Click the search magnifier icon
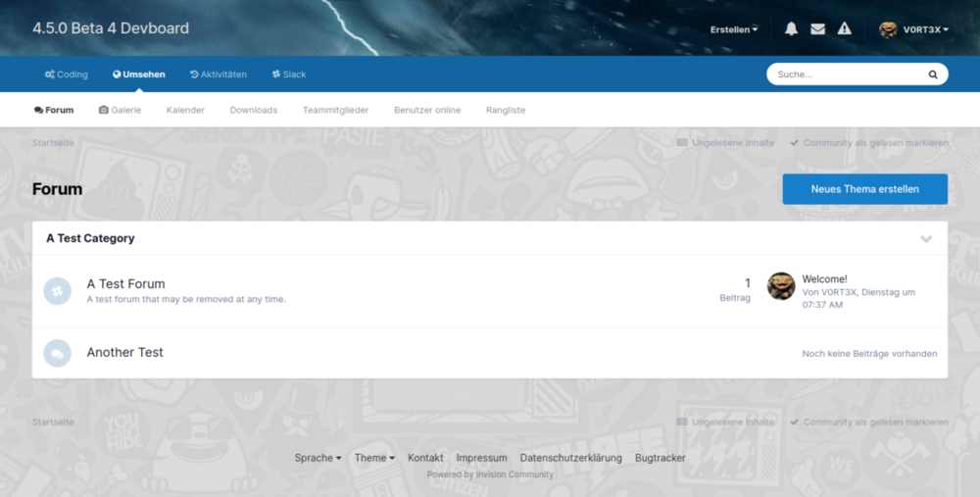The image size is (980, 497). point(933,75)
